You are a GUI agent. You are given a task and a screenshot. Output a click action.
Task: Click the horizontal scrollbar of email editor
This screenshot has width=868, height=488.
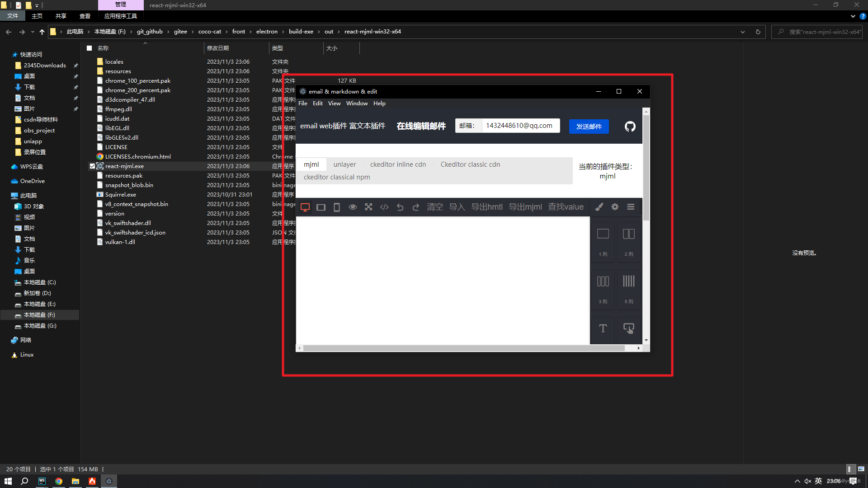click(464, 348)
